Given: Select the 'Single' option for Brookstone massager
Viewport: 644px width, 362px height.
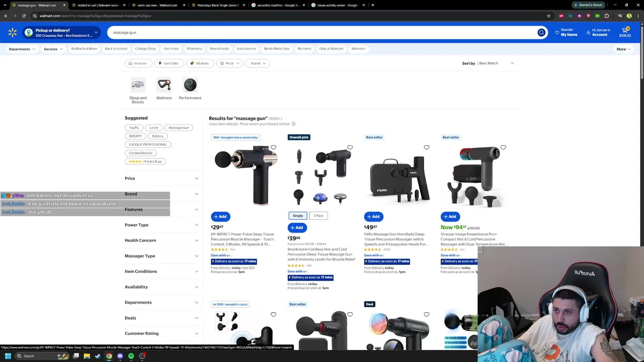Looking at the screenshot, I should click(298, 216).
